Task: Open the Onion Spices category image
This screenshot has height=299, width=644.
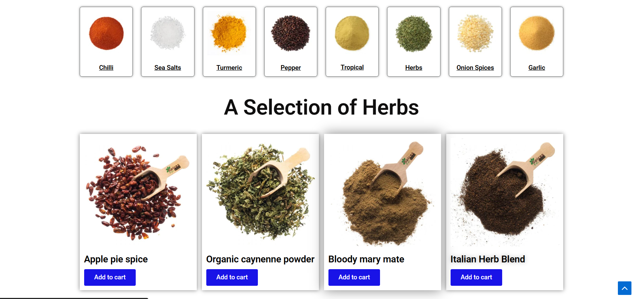Action: 475,33
